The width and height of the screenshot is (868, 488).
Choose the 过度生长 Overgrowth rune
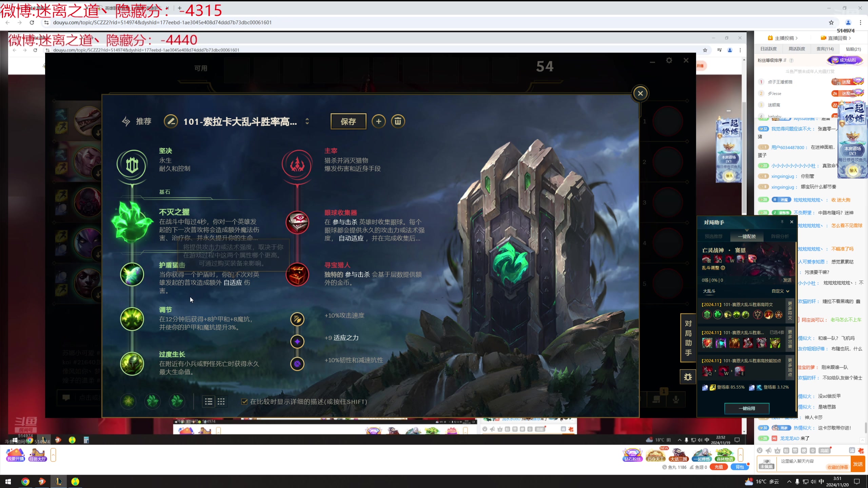pos(132,364)
